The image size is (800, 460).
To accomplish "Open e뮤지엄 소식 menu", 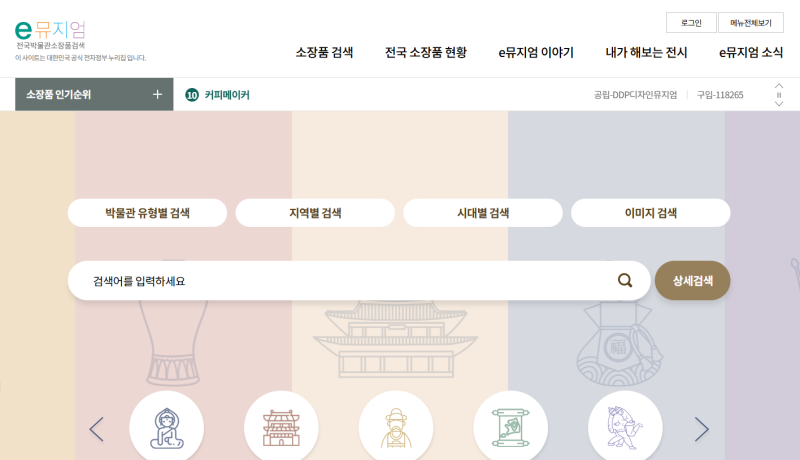I will 751,53.
